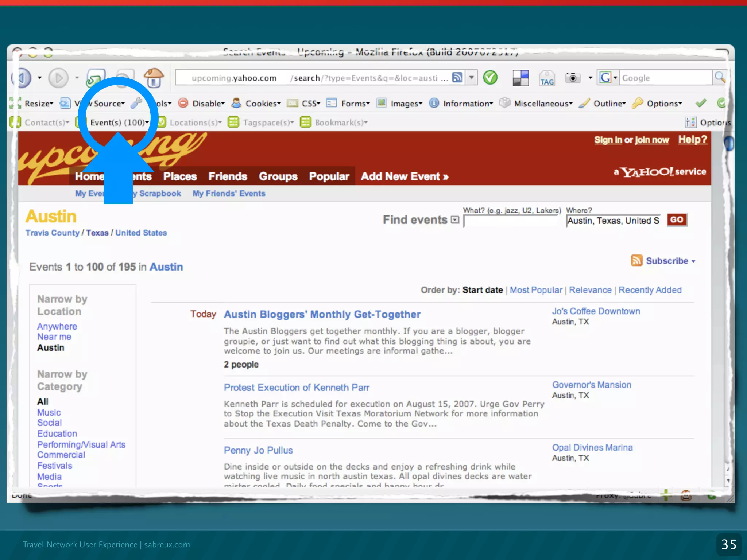This screenshot has width=747, height=560.
Task: Filter category by Festivals
Action: (x=54, y=466)
